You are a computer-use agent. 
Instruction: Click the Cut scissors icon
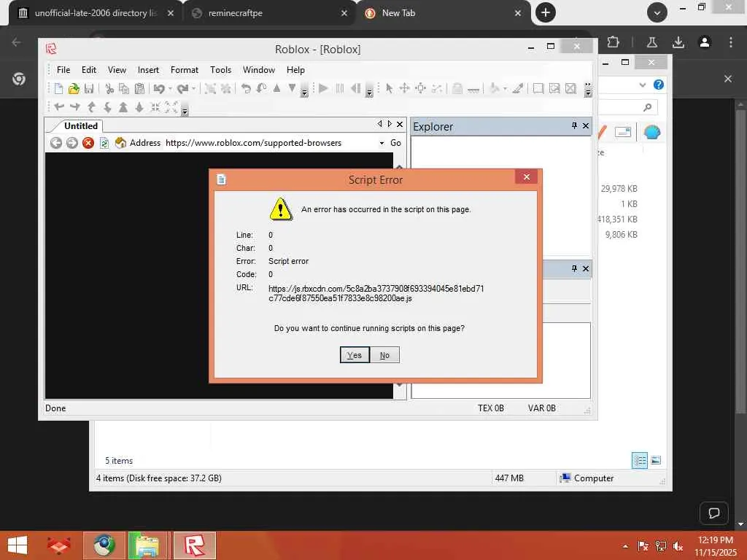pos(109,88)
